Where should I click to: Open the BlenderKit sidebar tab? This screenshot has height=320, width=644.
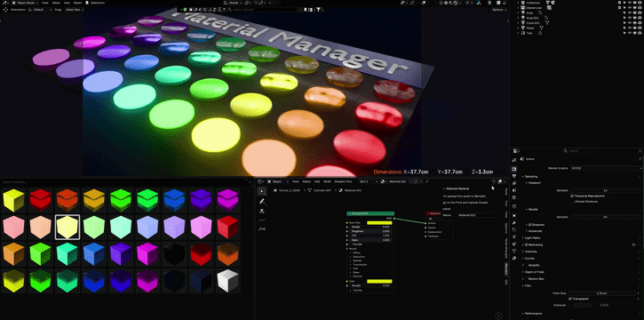coord(506,269)
